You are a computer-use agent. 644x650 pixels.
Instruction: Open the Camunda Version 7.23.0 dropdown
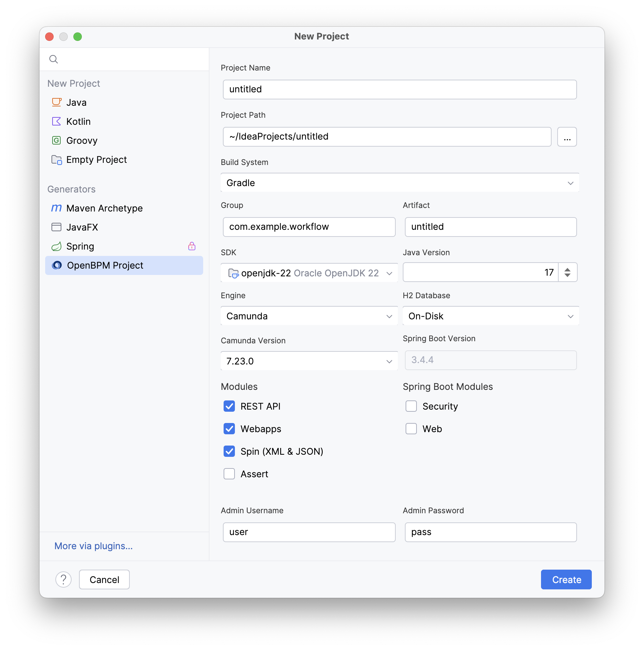pos(309,361)
